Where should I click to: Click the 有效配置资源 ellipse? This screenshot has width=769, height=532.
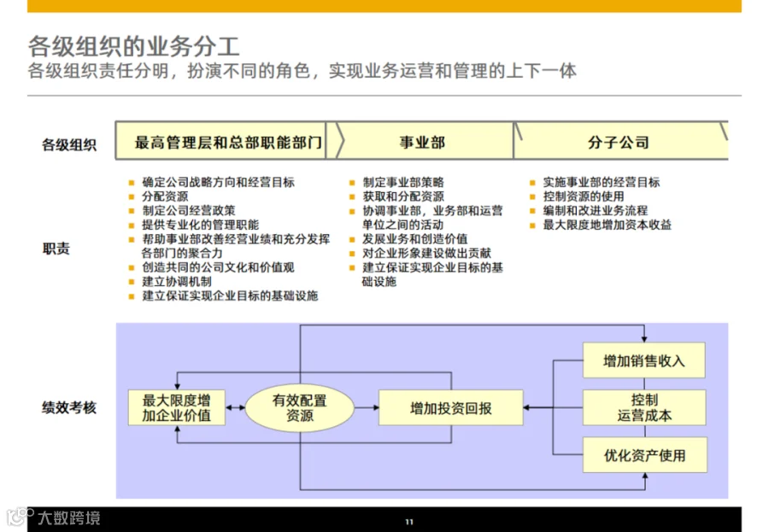point(300,408)
